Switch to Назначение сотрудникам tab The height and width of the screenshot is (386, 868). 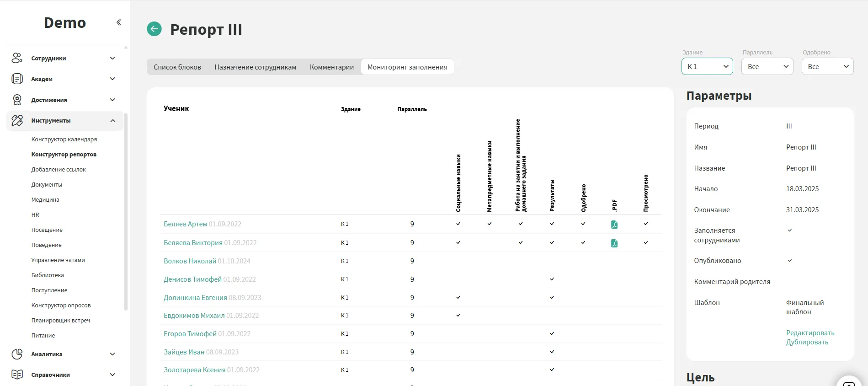coord(255,67)
